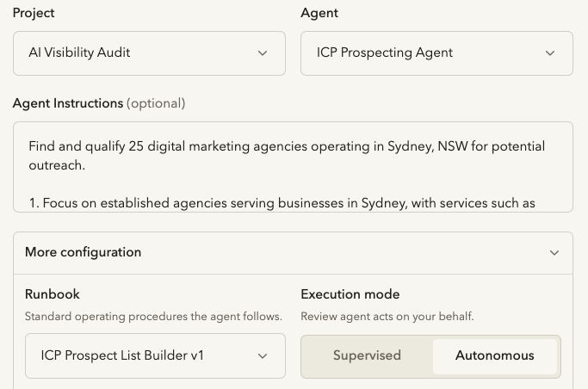Switch execution mode to Supervised
This screenshot has height=389, width=588.
367,355
